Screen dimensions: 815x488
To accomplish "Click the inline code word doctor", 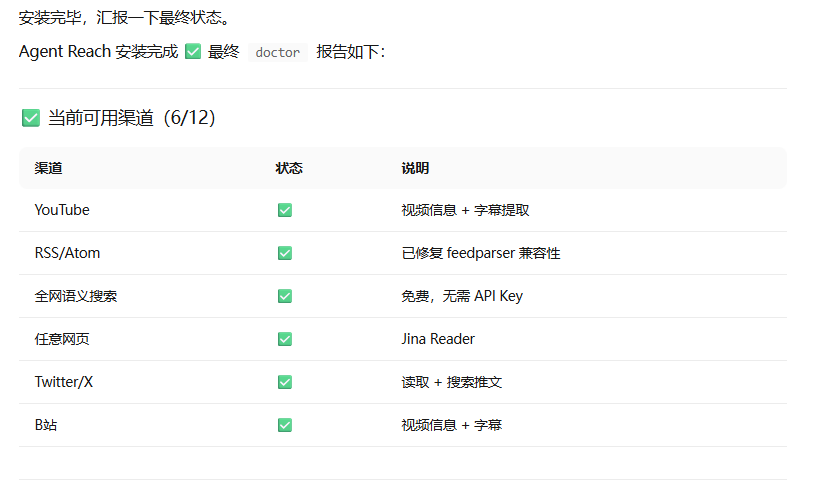I will tap(277, 53).
